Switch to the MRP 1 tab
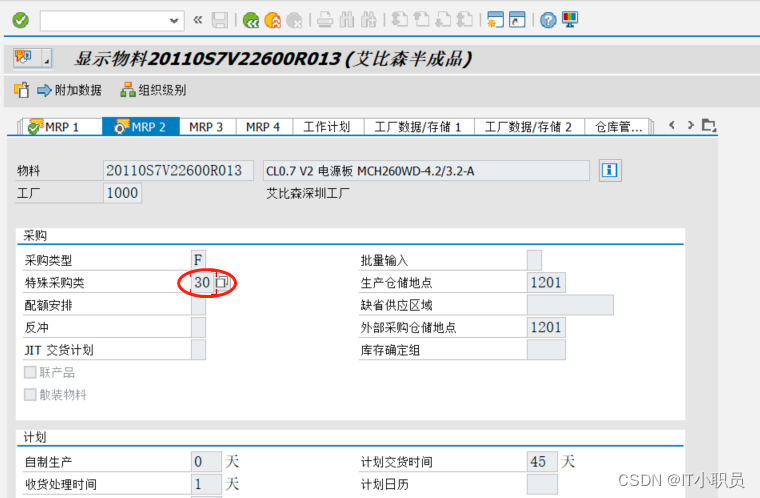760x498 pixels. click(x=60, y=127)
